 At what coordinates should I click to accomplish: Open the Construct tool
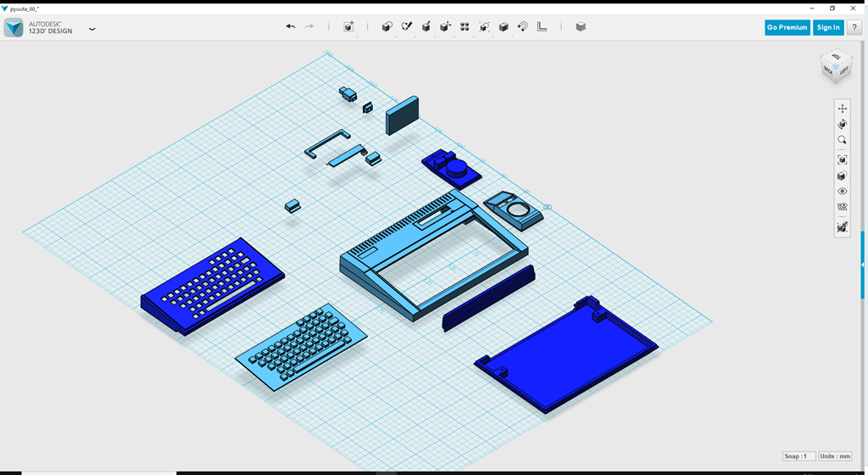pyautogui.click(x=426, y=27)
